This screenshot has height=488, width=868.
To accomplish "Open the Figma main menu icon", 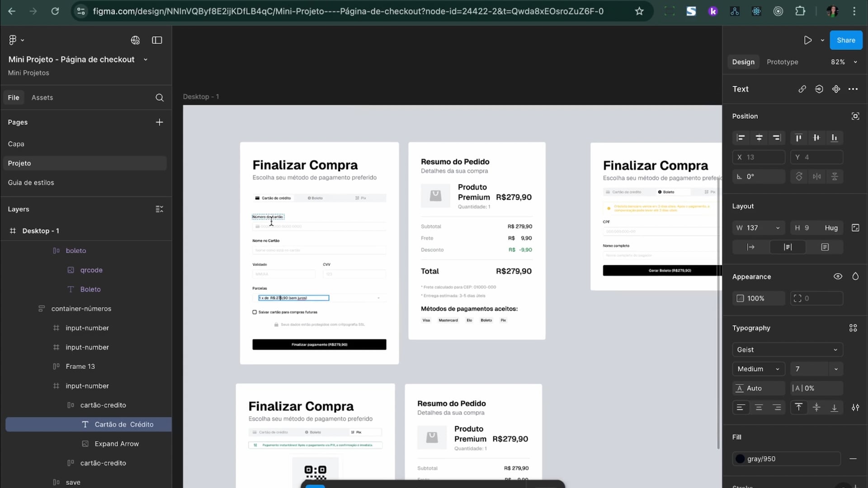I will point(13,40).
